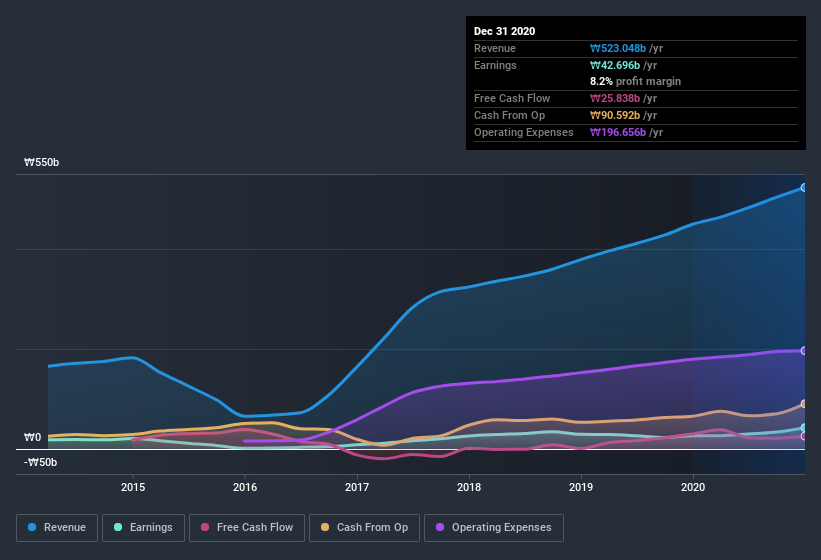Click the 2019 x-axis label
The width and height of the screenshot is (821, 560).
click(581, 487)
